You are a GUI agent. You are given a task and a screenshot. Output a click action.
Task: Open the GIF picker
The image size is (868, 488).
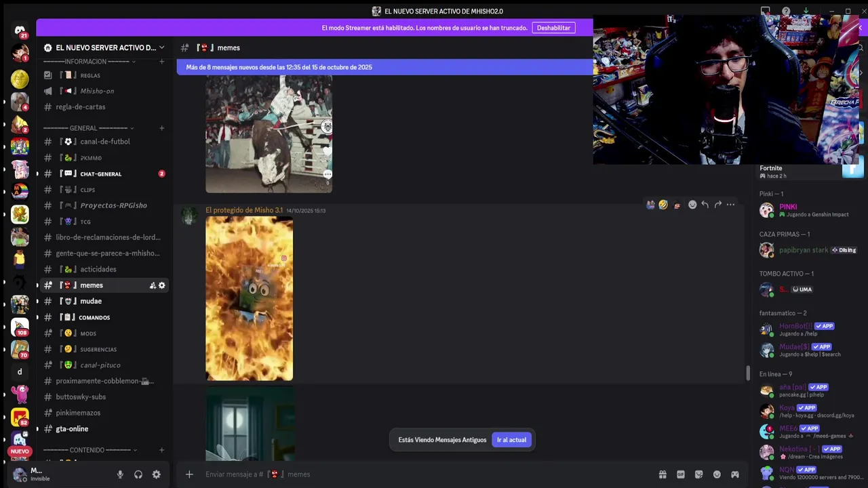coord(681,474)
